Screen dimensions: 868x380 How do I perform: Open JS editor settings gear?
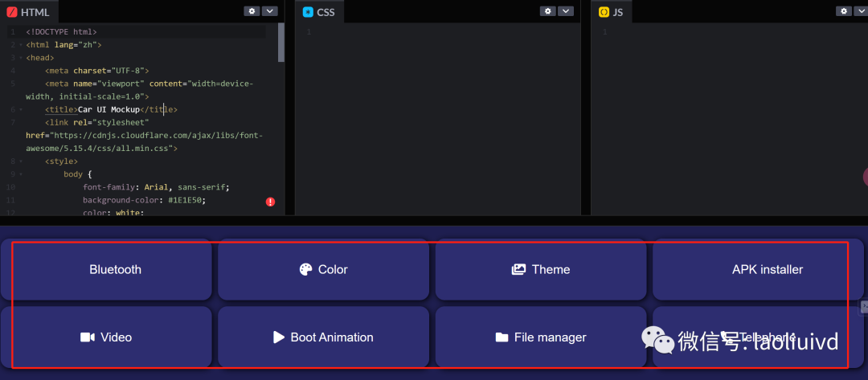pos(843,11)
